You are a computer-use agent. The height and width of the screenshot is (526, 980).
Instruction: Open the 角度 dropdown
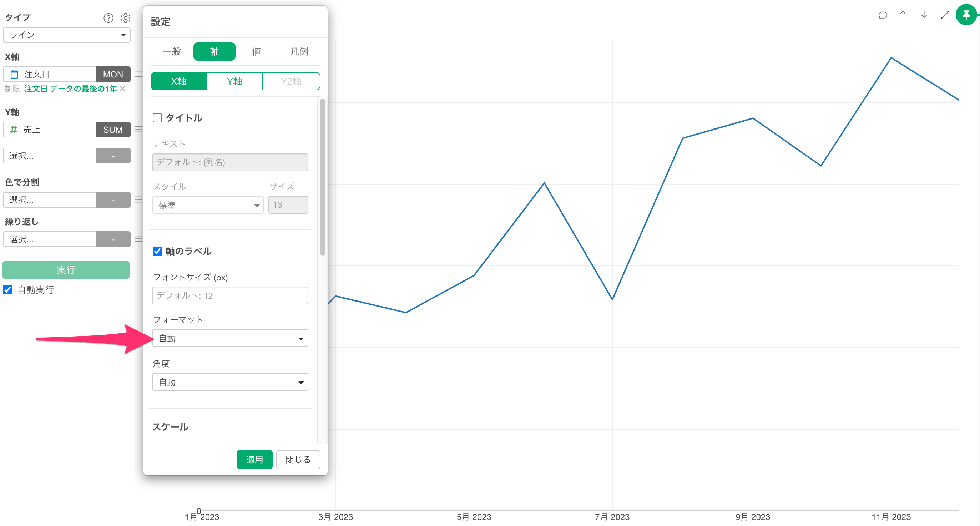coord(230,382)
